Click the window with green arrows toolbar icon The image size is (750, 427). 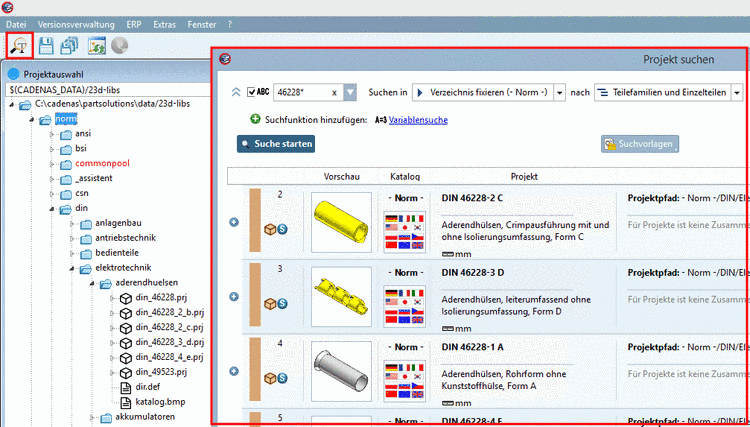click(x=97, y=45)
